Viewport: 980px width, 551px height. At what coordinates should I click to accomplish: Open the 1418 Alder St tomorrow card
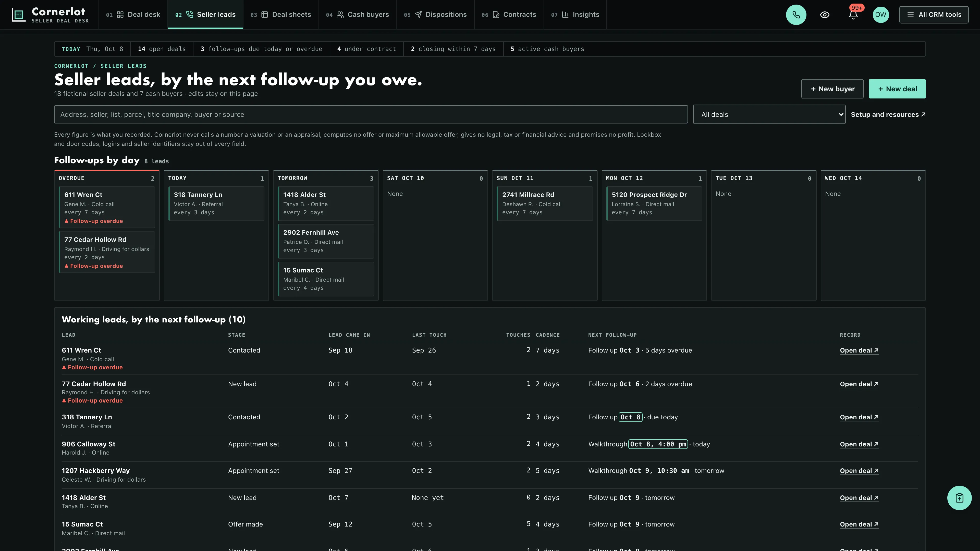pos(326,204)
